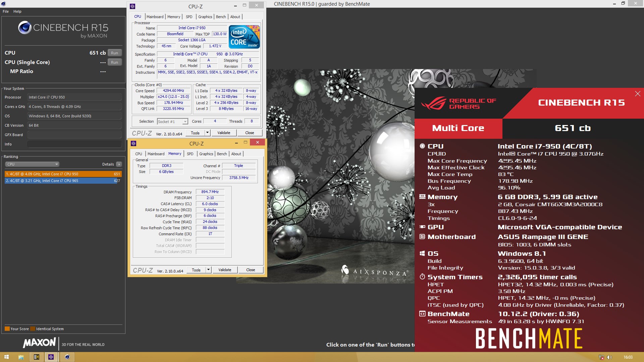Close the BenchMate result overlay with X
This screenshot has width=644, height=362.
tap(638, 94)
